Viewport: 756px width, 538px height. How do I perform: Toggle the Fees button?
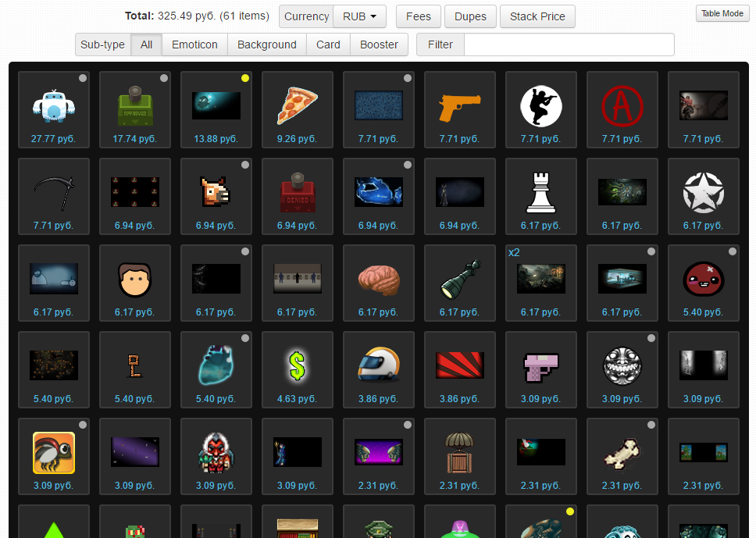419,16
